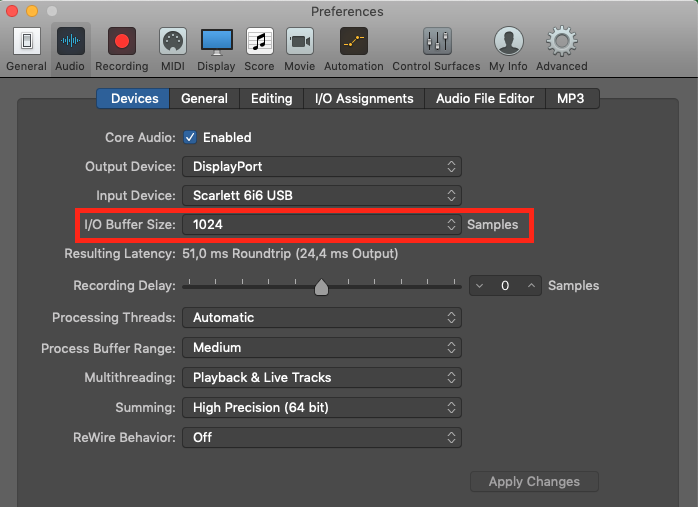Viewport: 698px width, 507px height.
Task: Select the Movie preferences icon
Action: [300, 41]
